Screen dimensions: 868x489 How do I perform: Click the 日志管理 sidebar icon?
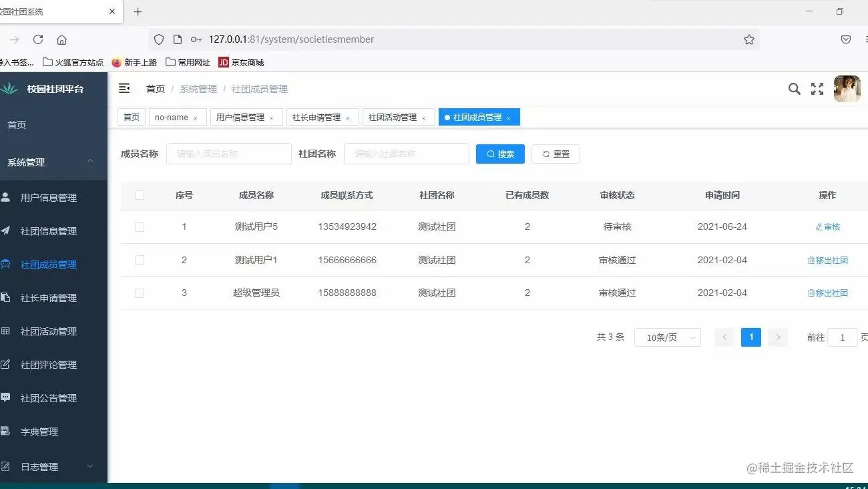click(x=5, y=466)
